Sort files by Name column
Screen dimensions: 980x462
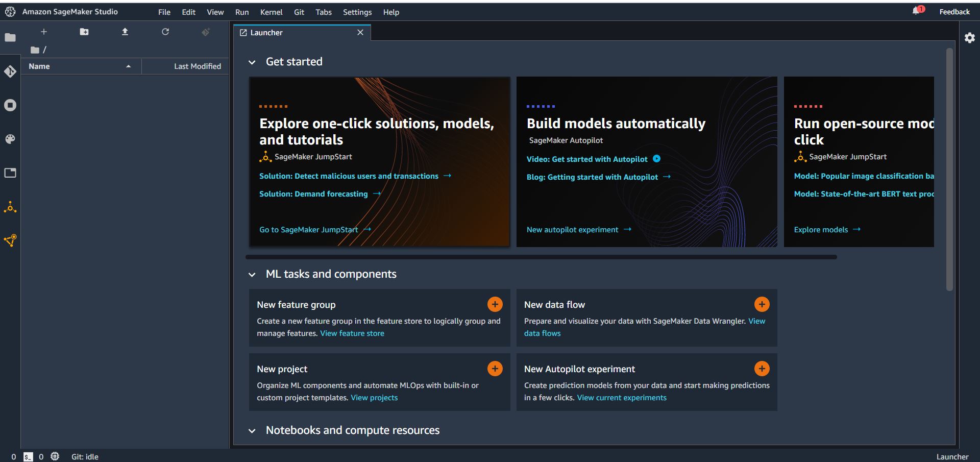[x=81, y=66]
